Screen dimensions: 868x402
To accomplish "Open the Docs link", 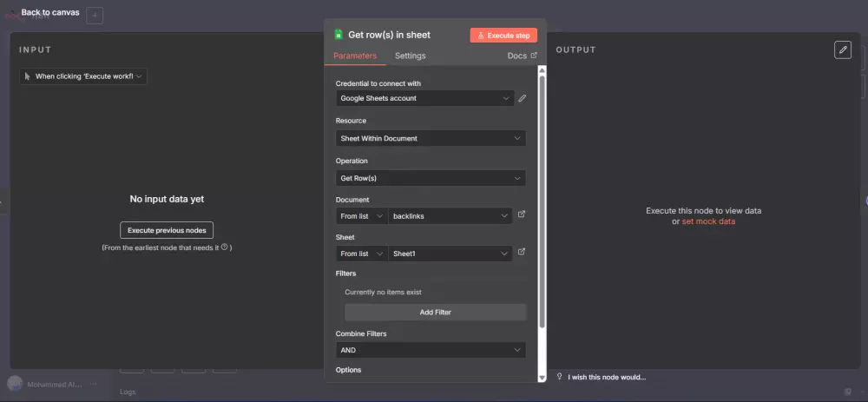I will (x=522, y=56).
